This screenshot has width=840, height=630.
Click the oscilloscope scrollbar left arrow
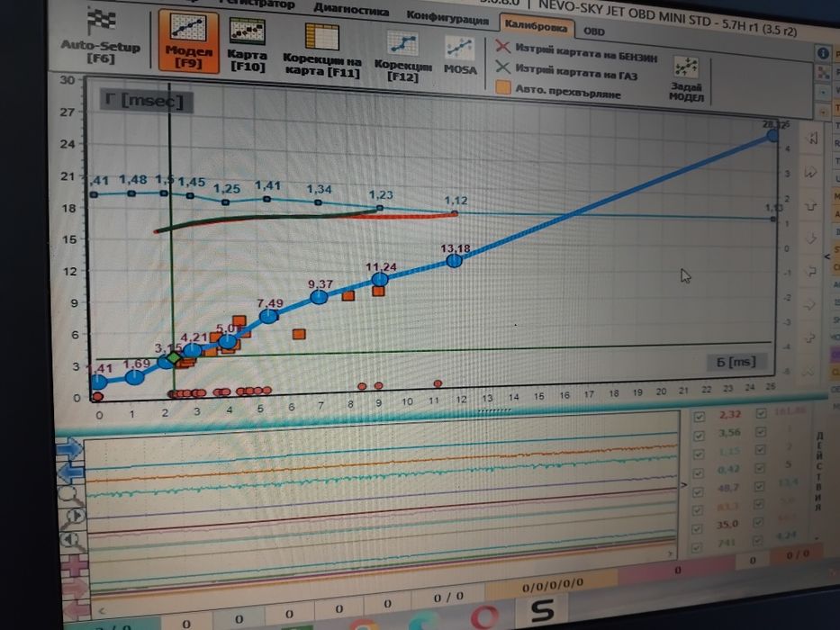(103, 609)
